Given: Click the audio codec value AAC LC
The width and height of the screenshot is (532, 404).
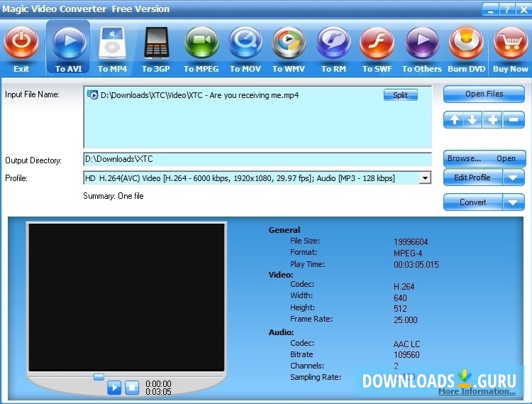Looking at the screenshot, I should [x=406, y=344].
